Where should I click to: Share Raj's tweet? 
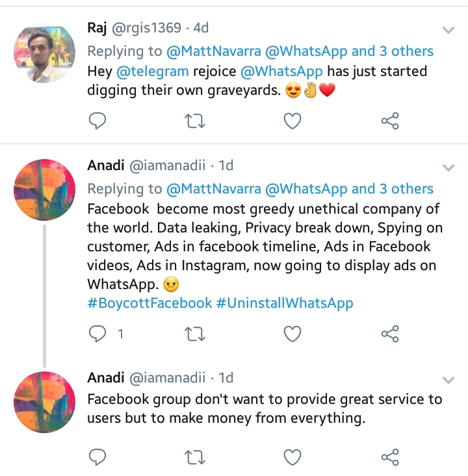click(390, 121)
